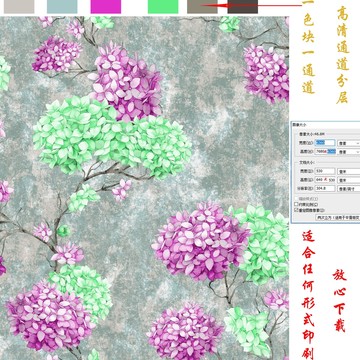This screenshot has height=360, width=360.
Task: Select the light gray color swatch
Action: click(19, 7)
